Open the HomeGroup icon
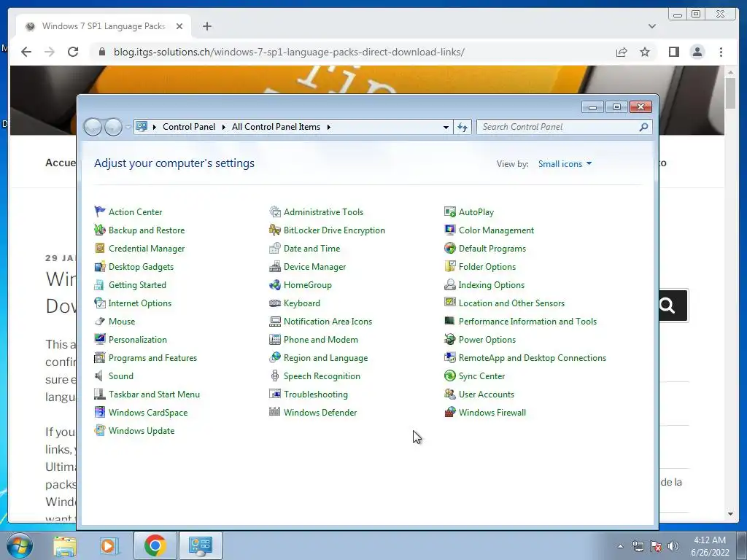The image size is (747, 560). (275, 285)
